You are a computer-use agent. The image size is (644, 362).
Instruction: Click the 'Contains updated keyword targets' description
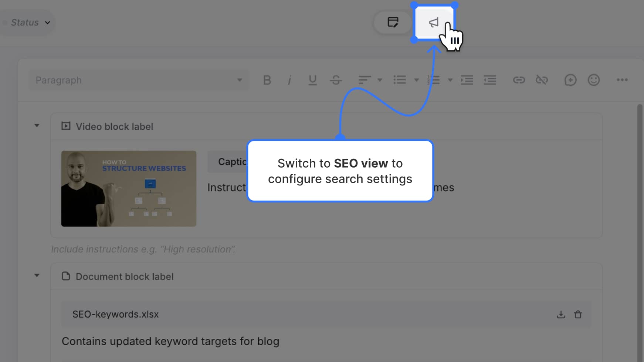click(170, 341)
